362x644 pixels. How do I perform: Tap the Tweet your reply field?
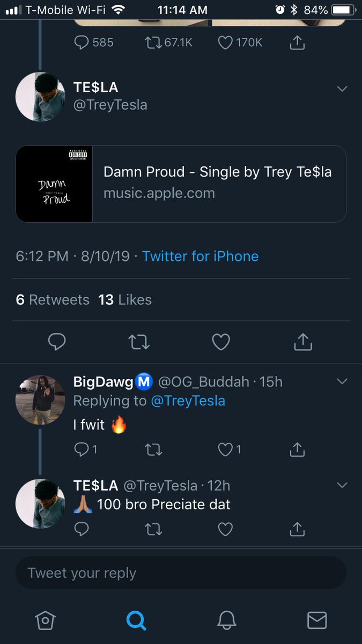pos(181,573)
